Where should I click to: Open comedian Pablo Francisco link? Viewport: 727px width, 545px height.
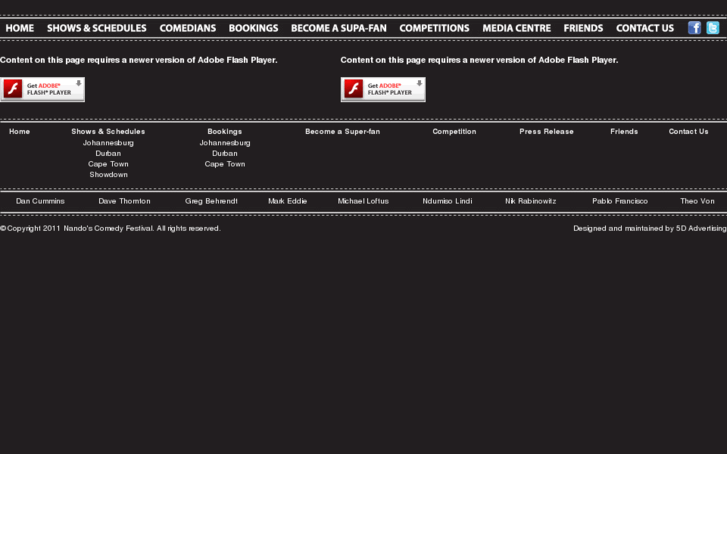(x=620, y=201)
